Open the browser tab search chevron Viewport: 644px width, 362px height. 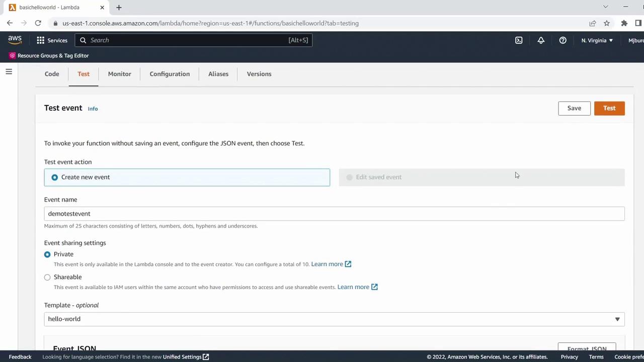pyautogui.click(x=605, y=7)
